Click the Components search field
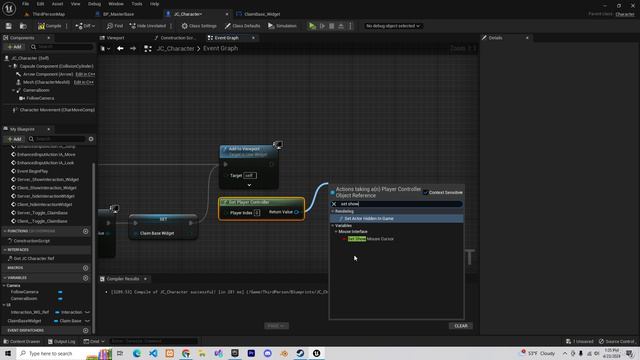This screenshot has width=640, height=360. point(62,47)
